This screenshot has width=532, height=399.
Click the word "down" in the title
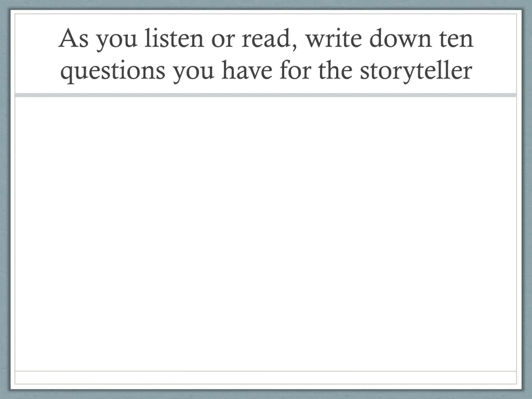point(400,38)
